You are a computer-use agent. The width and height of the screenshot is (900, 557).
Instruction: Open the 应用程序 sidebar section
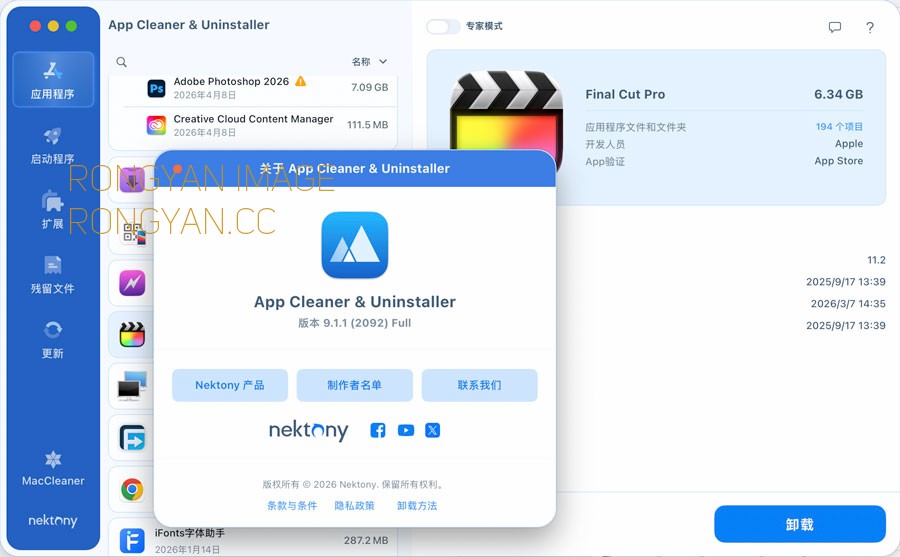tap(53, 79)
